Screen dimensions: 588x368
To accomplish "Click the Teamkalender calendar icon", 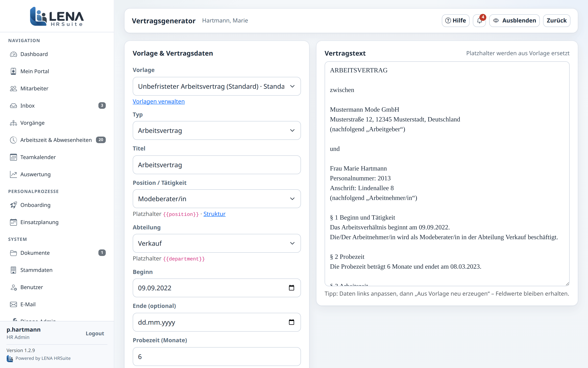I will click(13, 157).
